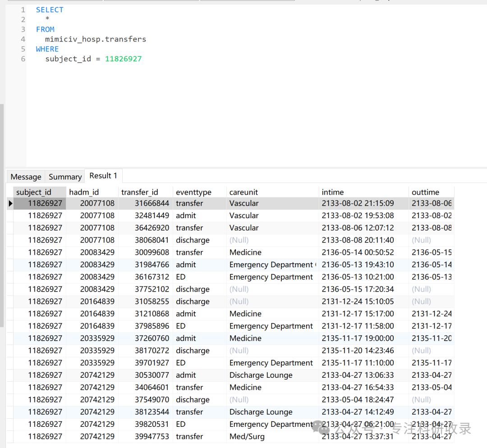487x448 pixels.
Task: Click the SELECT keyword in editor
Action: tap(50, 10)
